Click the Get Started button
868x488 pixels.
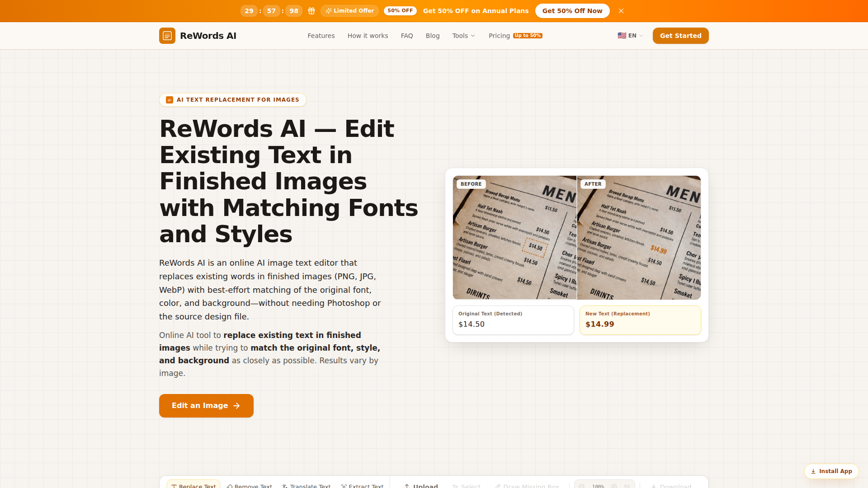point(680,36)
